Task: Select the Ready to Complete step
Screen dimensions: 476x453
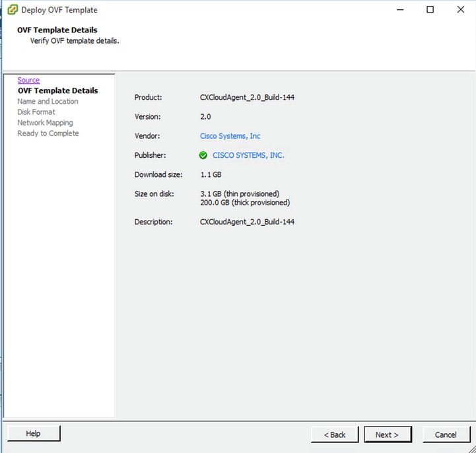Action: click(x=48, y=133)
